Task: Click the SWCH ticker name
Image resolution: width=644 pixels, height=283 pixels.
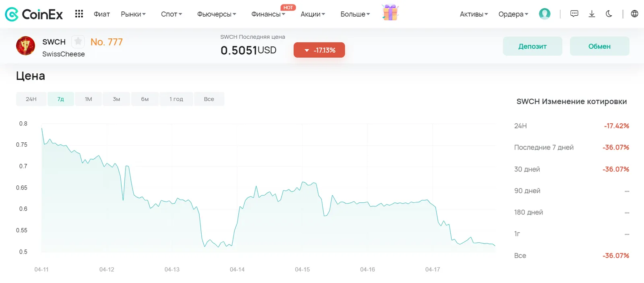Action: [54, 42]
